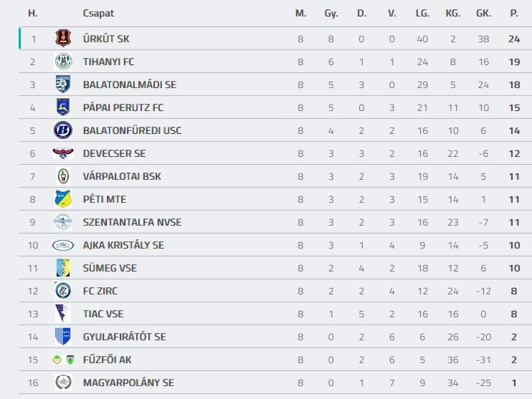Viewport: 532px width, 399px height.
Task: Click the Tihanyi FC team logo
Action: 63,62
